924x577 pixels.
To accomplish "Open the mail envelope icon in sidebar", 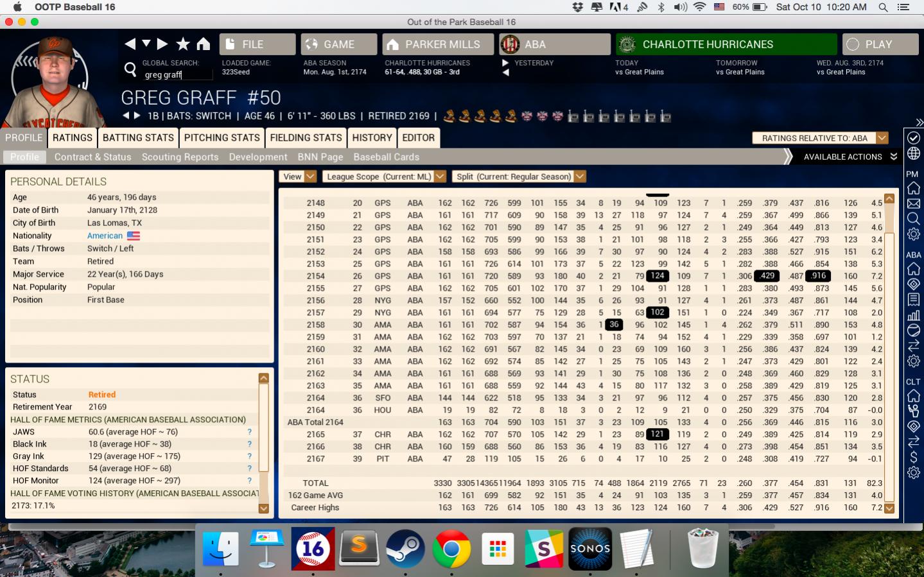I will click(913, 203).
